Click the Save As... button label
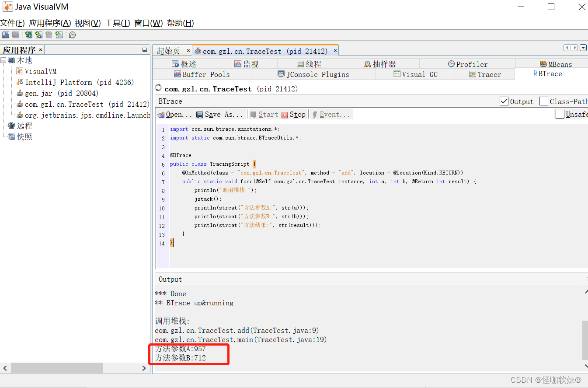 point(224,115)
